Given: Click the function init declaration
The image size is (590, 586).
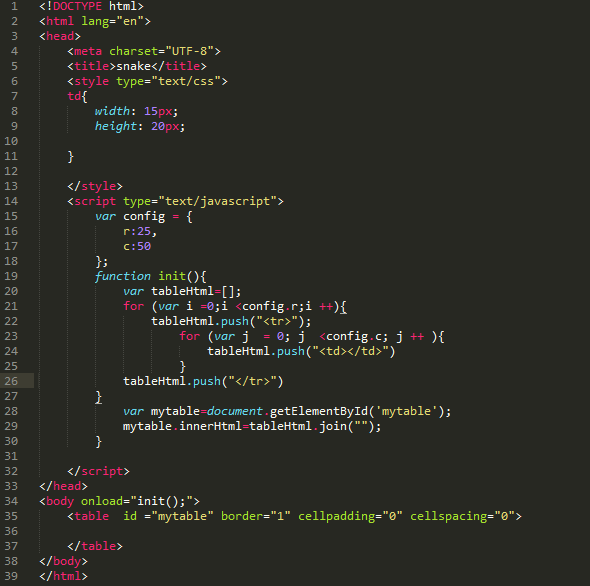Looking at the screenshot, I should pos(151,276).
